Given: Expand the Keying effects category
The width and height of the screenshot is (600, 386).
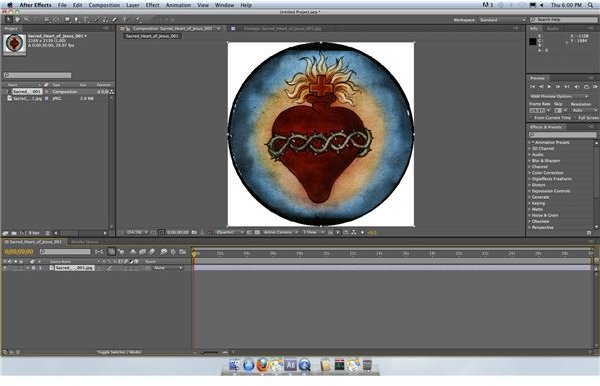Looking at the screenshot, I should click(530, 203).
